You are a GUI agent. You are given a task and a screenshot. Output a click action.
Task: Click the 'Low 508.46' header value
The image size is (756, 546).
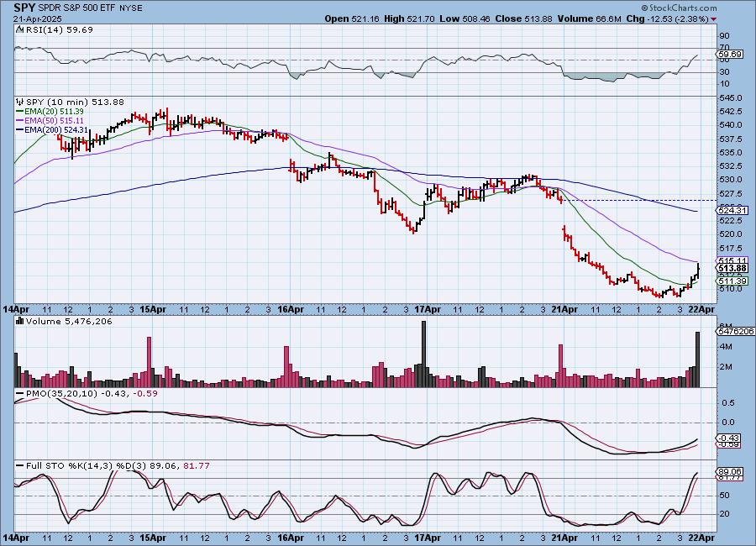[465, 18]
